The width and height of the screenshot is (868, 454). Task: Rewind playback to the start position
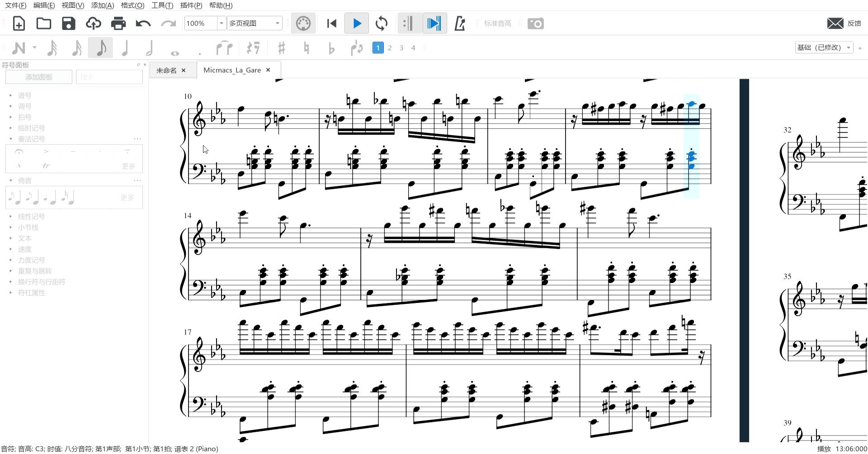(x=332, y=24)
